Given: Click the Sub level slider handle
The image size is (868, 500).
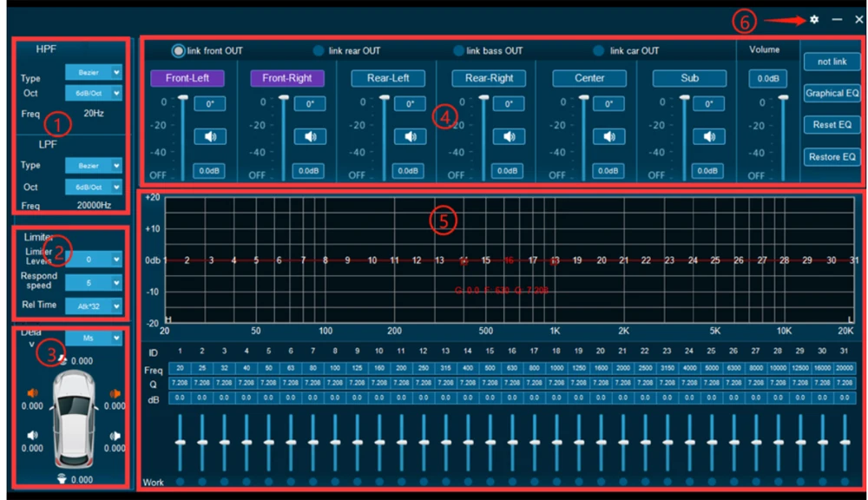Looking at the screenshot, I should point(684,98).
